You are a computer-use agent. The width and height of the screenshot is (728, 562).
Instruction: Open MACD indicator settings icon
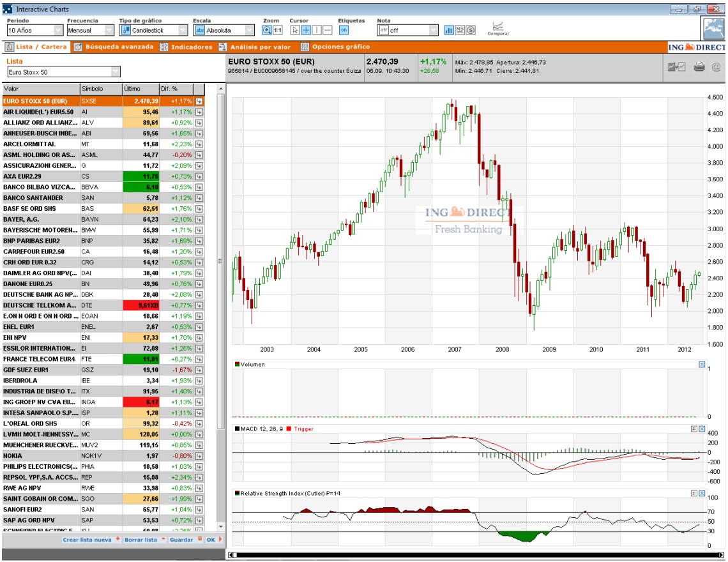pyautogui.click(x=694, y=429)
